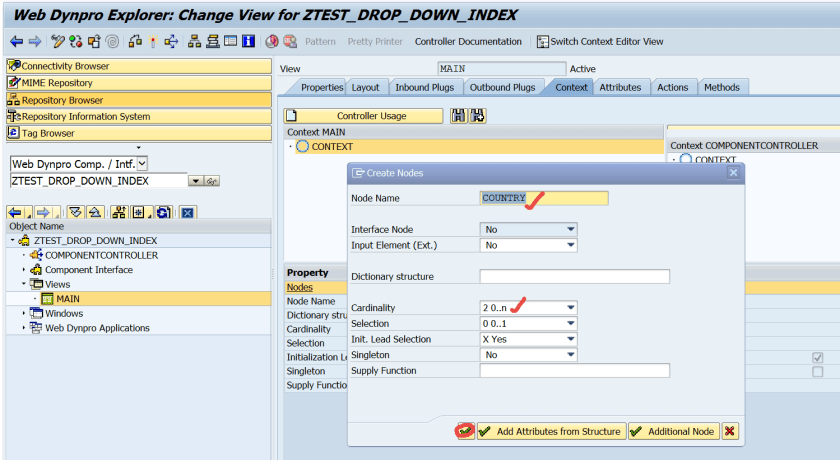
Task: Click the Close Object List X icon
Action: click(187, 213)
